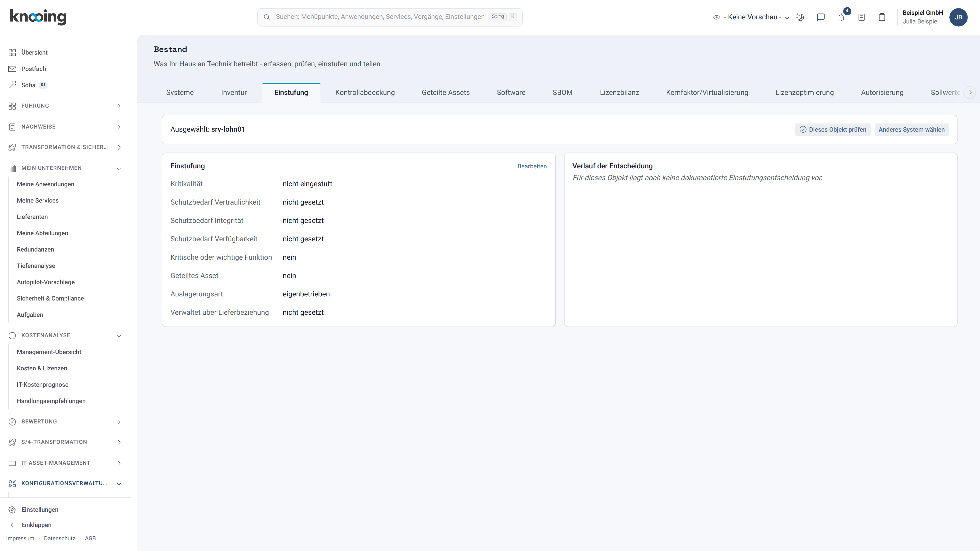Screen dimensions: 980x551
Task: Open Sicherheit & Compliance in sidebar
Action: [50, 298]
